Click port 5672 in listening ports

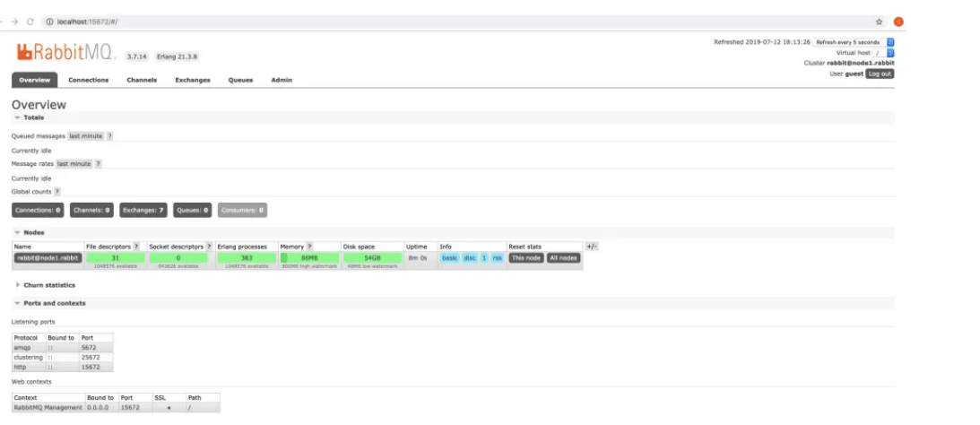pyautogui.click(x=96, y=347)
